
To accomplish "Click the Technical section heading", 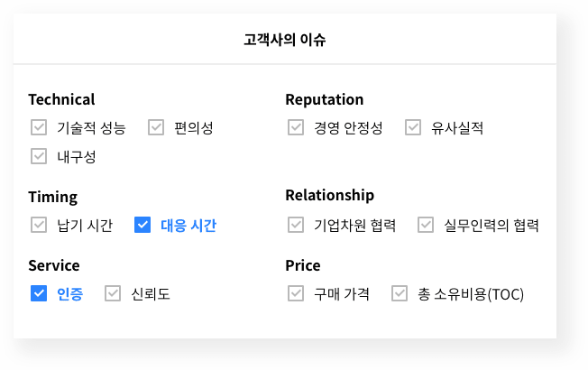I will 61,99.
